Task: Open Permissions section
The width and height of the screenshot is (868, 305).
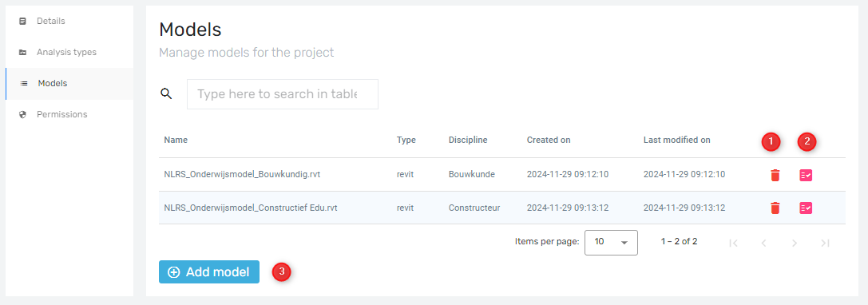Action: click(x=69, y=115)
